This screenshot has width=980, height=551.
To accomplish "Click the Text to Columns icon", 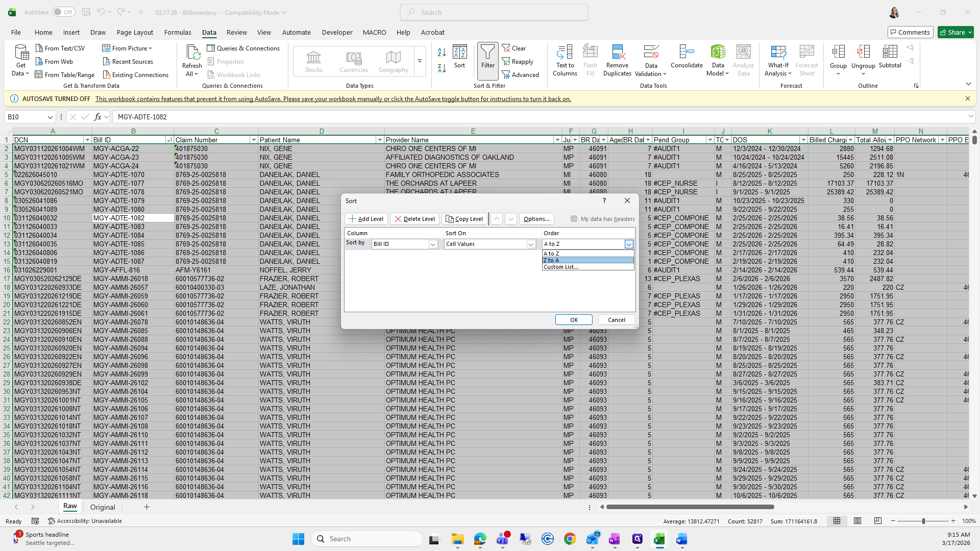I will (x=565, y=53).
